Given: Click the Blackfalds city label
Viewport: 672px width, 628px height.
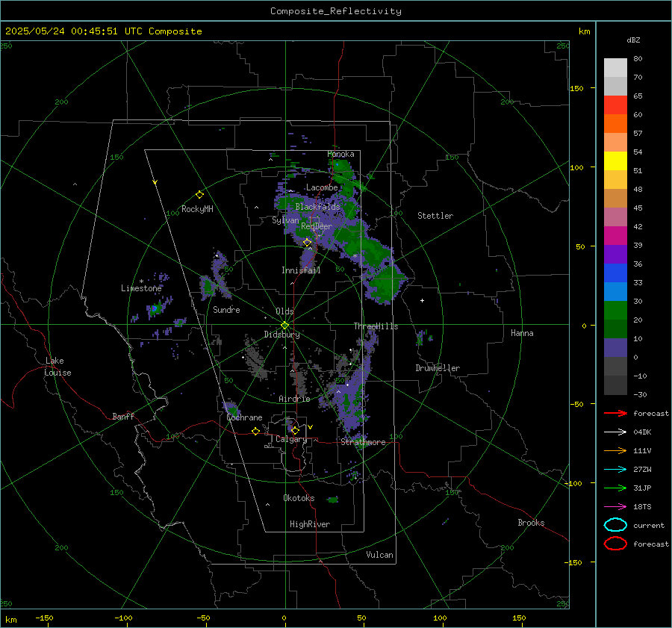Looking at the screenshot, I should (x=317, y=207).
